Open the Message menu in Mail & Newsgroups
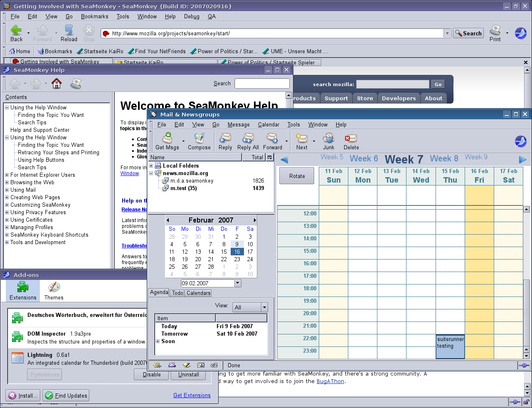 tap(239, 124)
